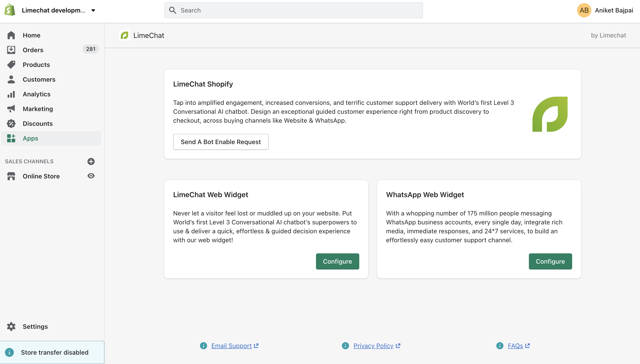
Task: Click the Products tag icon
Action: coord(11,64)
